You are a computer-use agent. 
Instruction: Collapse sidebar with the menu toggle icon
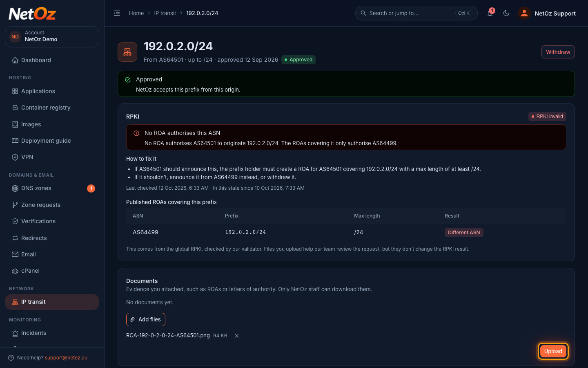pos(117,13)
